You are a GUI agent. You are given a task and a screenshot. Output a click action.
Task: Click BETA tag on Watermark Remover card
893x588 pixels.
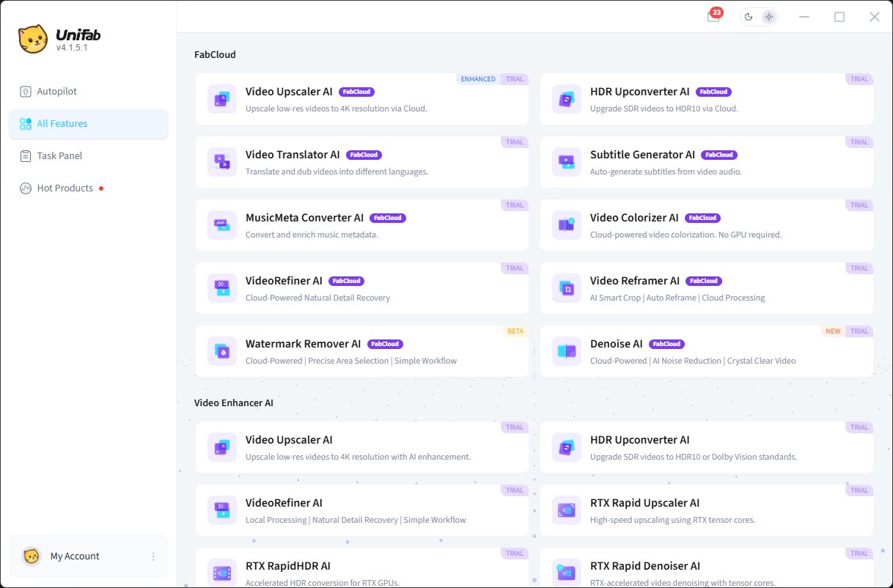pos(515,331)
